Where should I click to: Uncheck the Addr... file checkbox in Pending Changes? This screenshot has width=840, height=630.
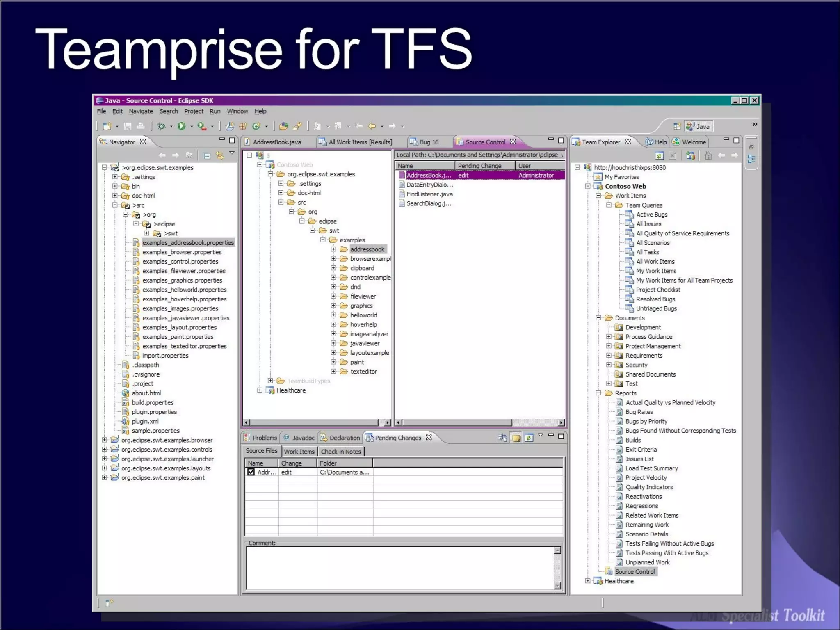pyautogui.click(x=251, y=472)
